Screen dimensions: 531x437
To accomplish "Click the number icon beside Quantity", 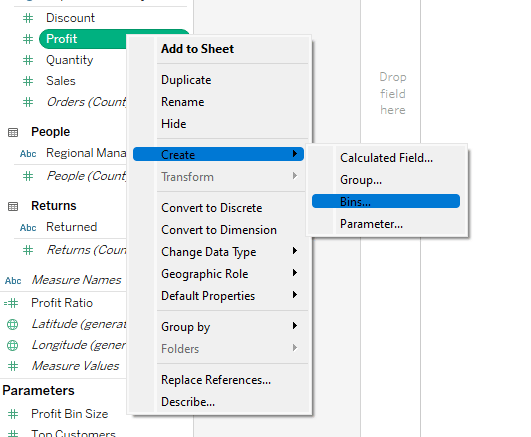I will pos(28,60).
